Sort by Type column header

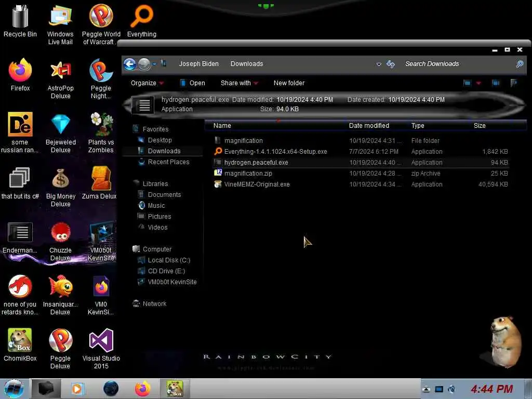[418, 126]
